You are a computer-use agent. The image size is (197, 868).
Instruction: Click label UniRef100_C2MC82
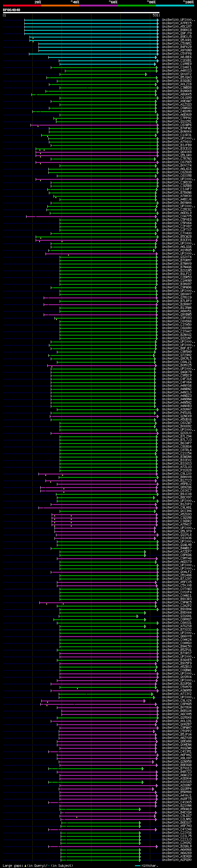177,210
